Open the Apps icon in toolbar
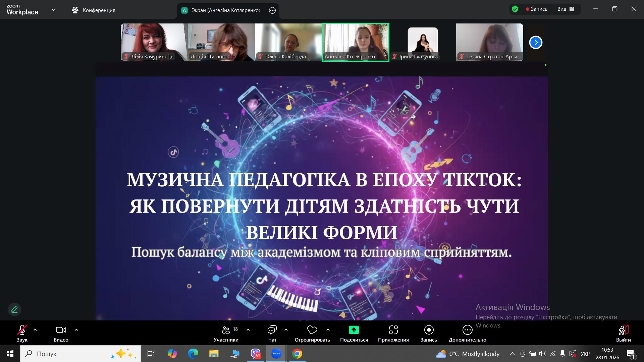Viewport: 644px width, 362px height. pos(393,330)
